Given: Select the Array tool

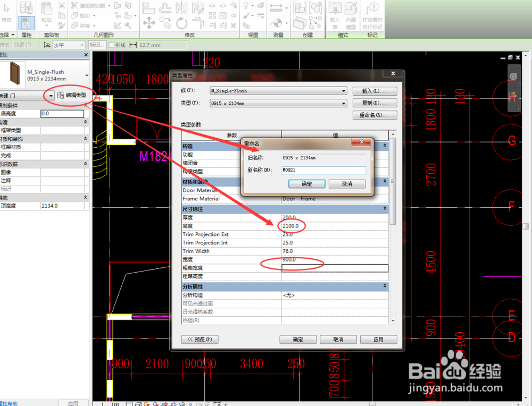Looking at the screenshot, I should pyautogui.click(x=212, y=15).
